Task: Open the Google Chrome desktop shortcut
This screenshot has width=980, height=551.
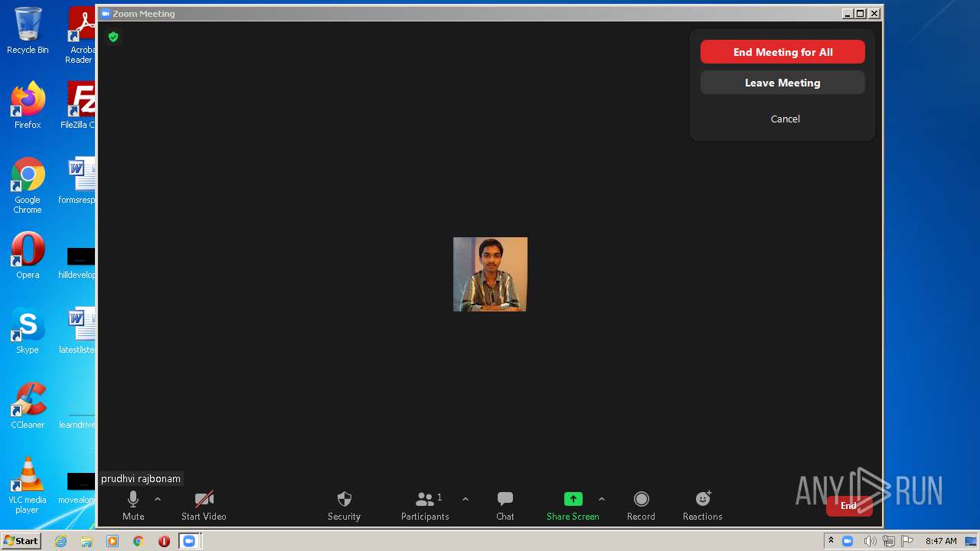Action: pyautogui.click(x=28, y=185)
